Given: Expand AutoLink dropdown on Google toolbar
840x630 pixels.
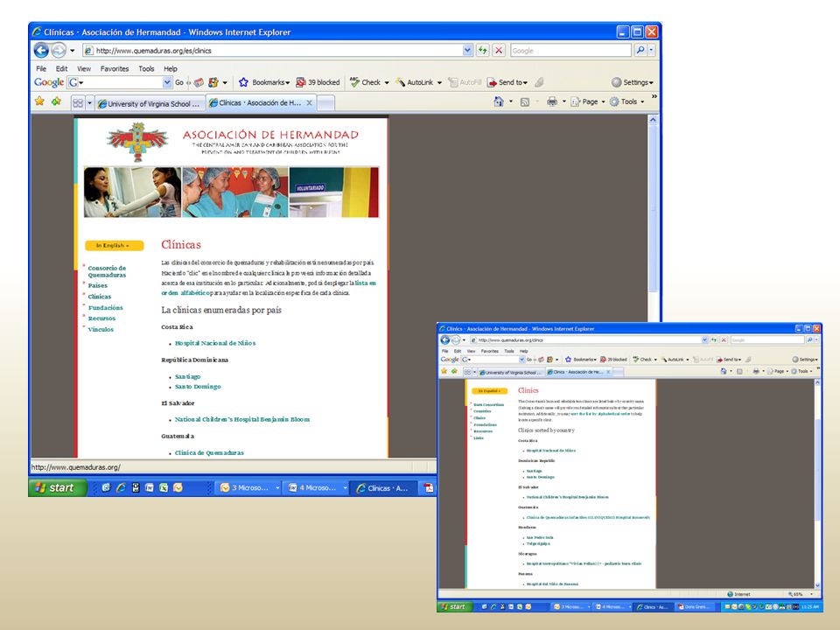Looking at the screenshot, I should pyautogui.click(x=439, y=82).
